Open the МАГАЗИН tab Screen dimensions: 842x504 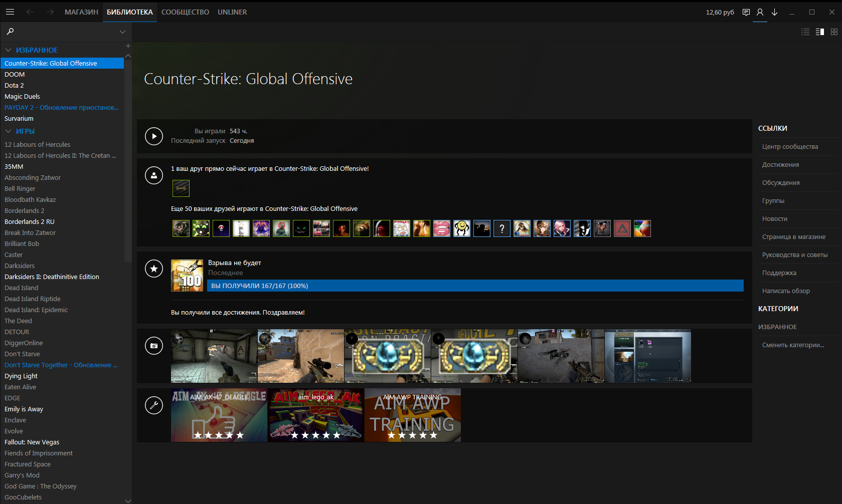point(81,12)
